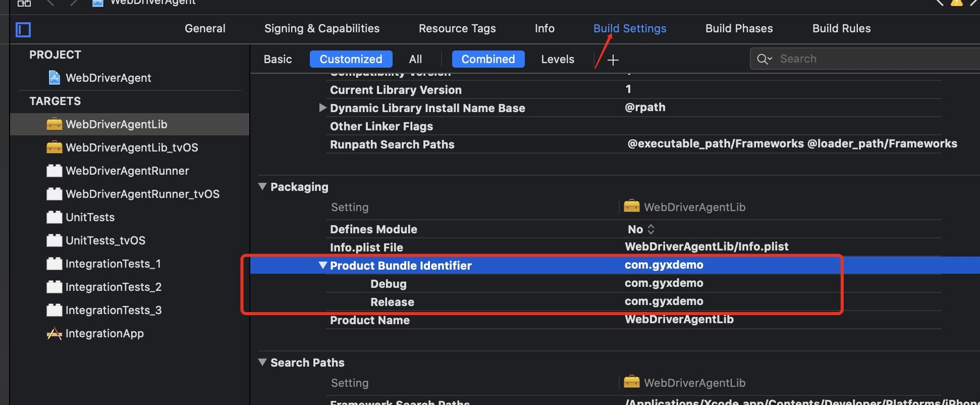Click the Product Name value WebDriverAgentLib
The width and height of the screenshot is (980, 405).
(x=679, y=319)
